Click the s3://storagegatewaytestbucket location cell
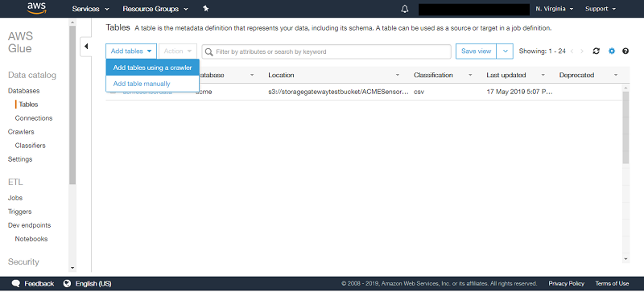The width and height of the screenshot is (644, 292). [x=338, y=92]
